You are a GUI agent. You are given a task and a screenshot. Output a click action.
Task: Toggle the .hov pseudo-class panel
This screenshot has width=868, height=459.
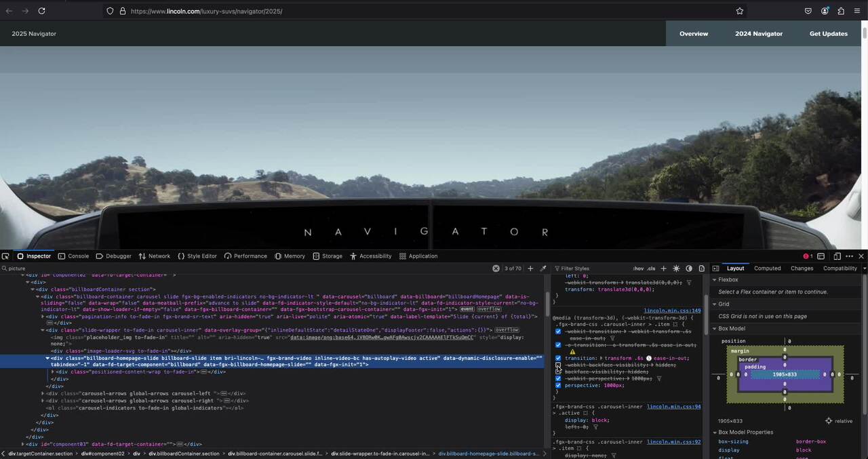click(x=638, y=268)
